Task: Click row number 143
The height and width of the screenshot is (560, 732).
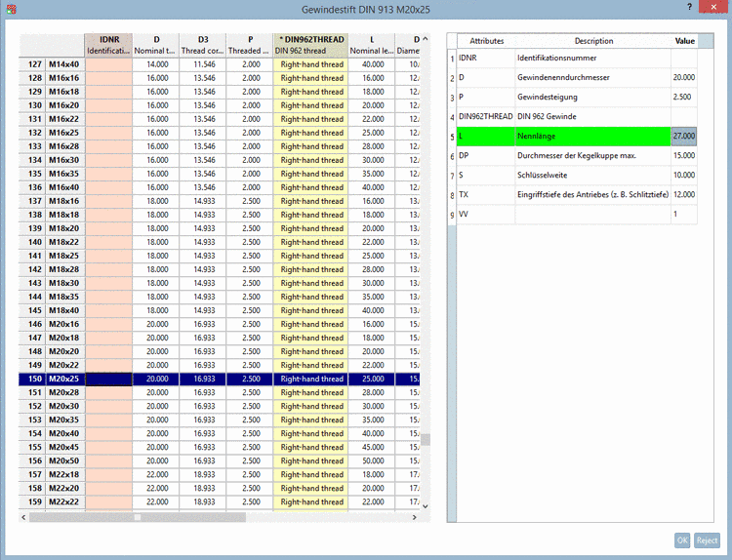Action: (32, 283)
